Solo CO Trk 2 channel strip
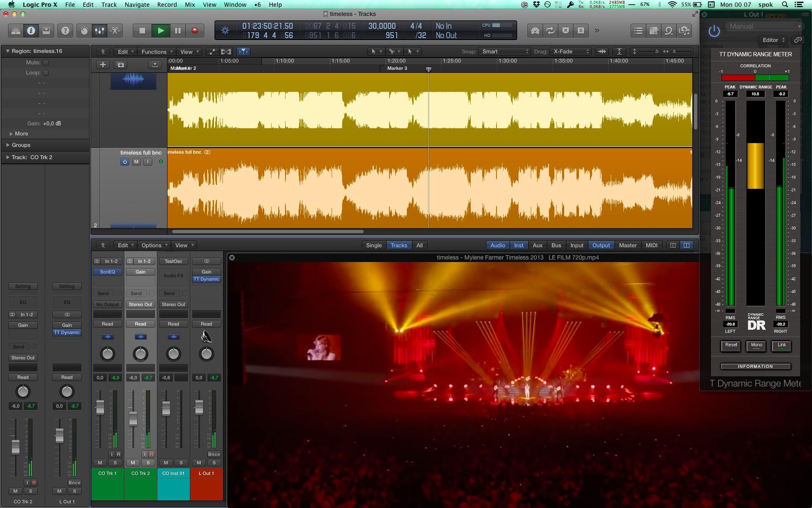Viewport: 812px width, 508px height. tap(148, 463)
